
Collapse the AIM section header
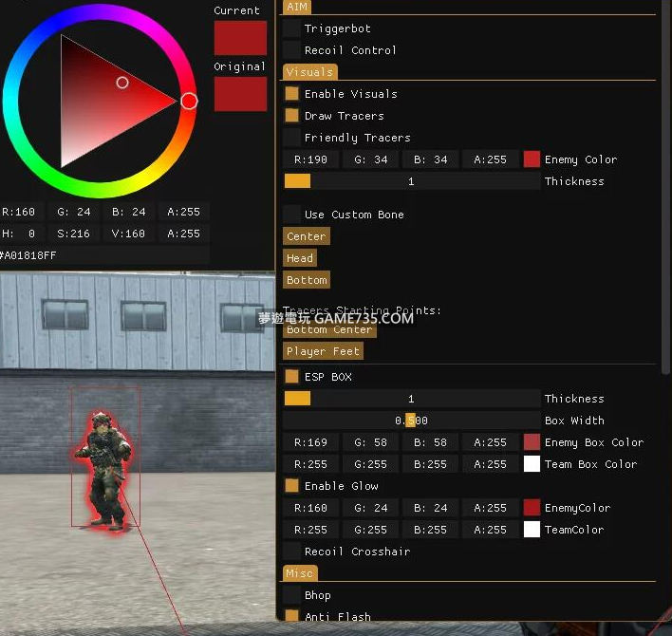click(x=297, y=7)
